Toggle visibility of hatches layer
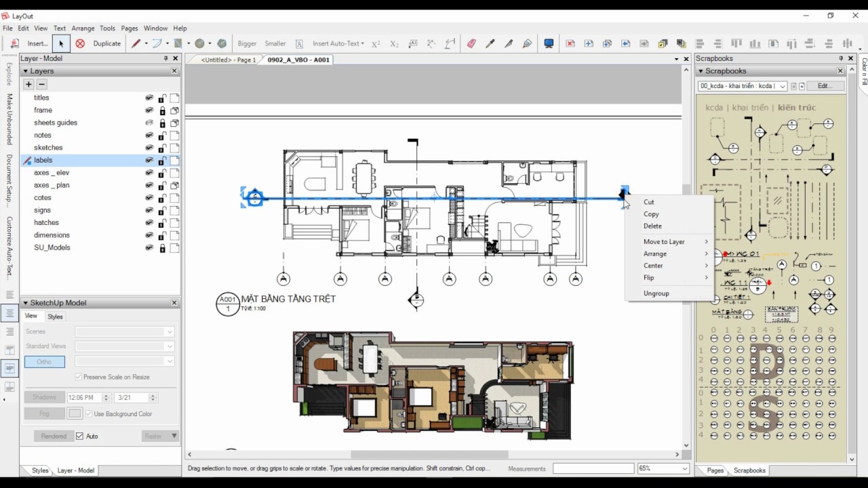This screenshot has height=488, width=868. click(x=149, y=222)
